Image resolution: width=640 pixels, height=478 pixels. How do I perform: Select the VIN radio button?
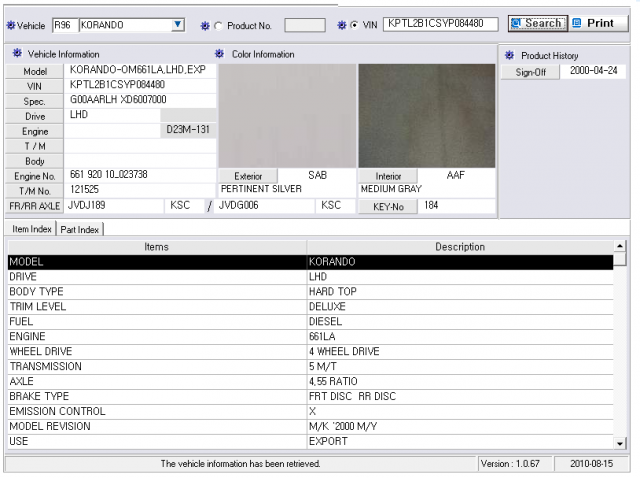click(x=355, y=25)
